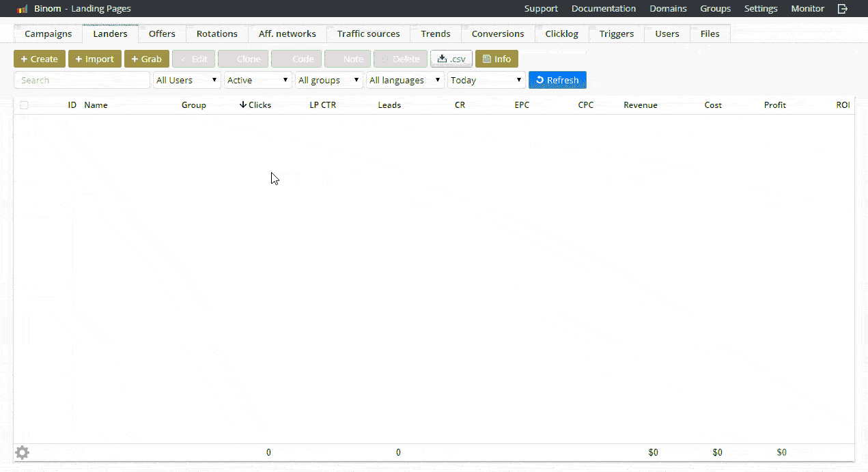This screenshot has width=868, height=472.
Task: Open the Conversions tab
Action: 498,33
